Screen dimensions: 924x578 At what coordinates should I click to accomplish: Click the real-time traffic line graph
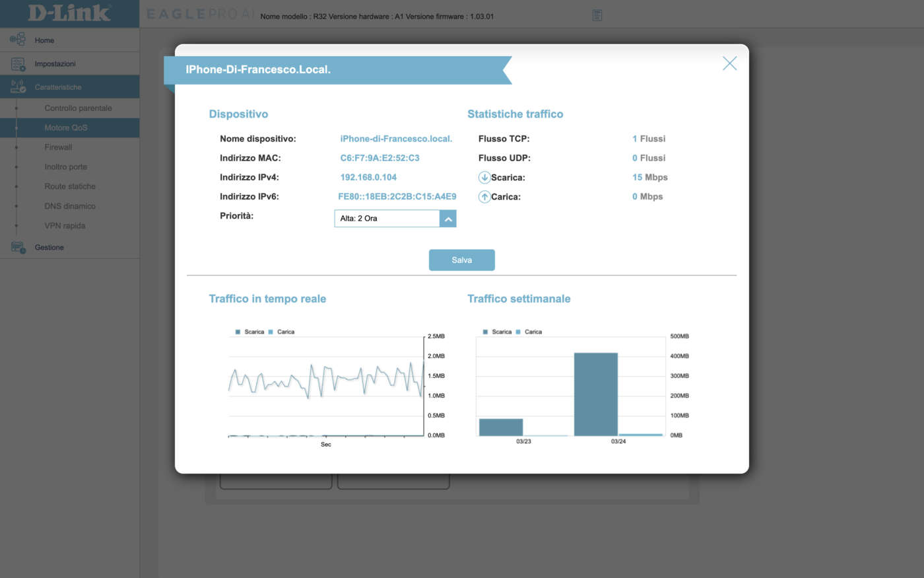pyautogui.click(x=326, y=382)
